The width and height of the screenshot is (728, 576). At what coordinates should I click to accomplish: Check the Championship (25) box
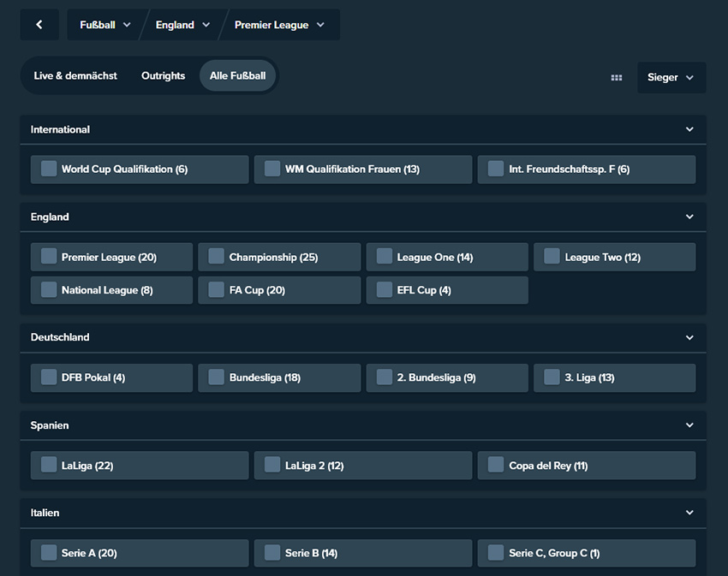click(217, 256)
